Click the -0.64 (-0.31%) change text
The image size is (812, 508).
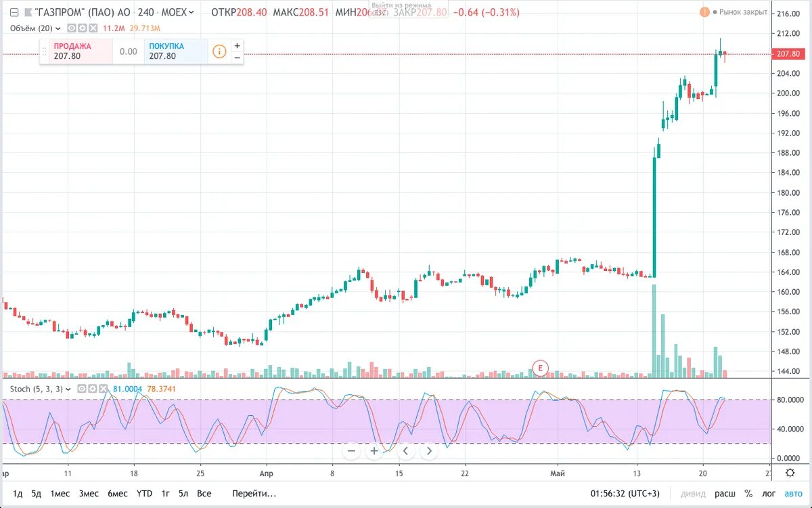(x=487, y=12)
